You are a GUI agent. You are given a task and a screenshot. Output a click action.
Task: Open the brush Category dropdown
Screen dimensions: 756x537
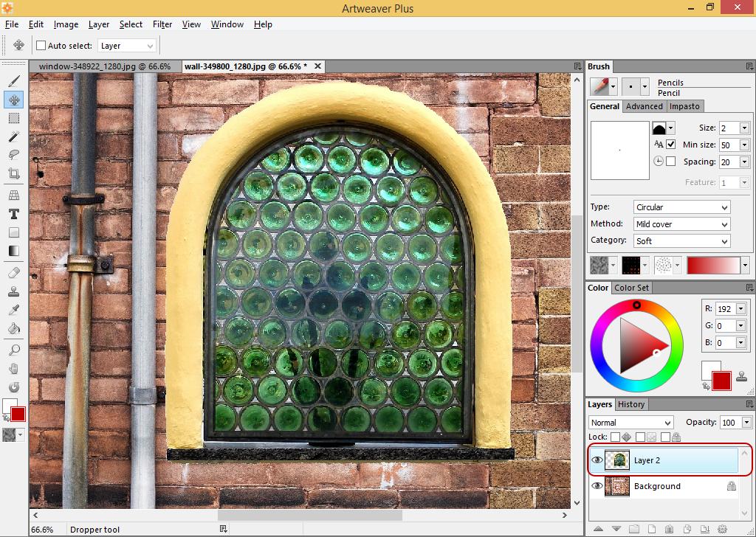pos(681,241)
